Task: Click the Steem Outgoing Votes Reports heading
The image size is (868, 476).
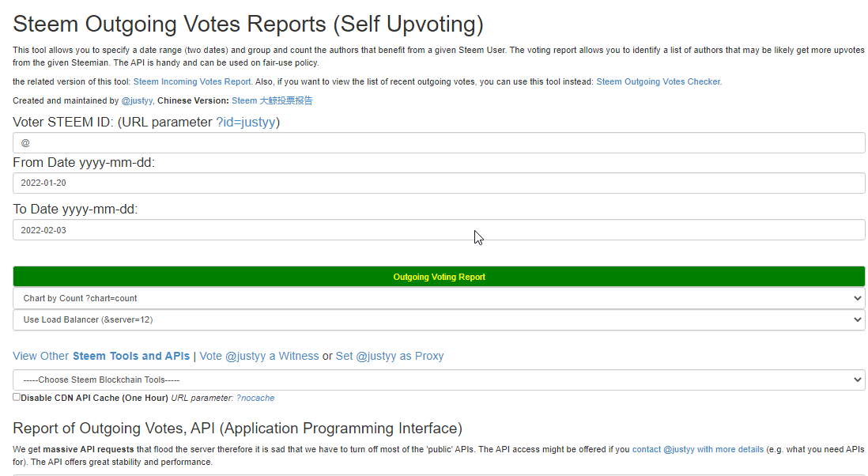Action: [x=248, y=24]
